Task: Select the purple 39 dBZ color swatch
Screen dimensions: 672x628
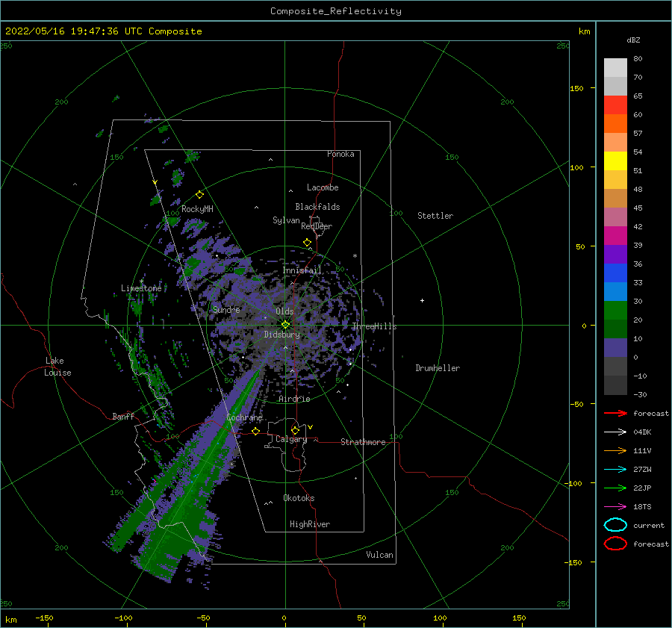Action: [615, 254]
